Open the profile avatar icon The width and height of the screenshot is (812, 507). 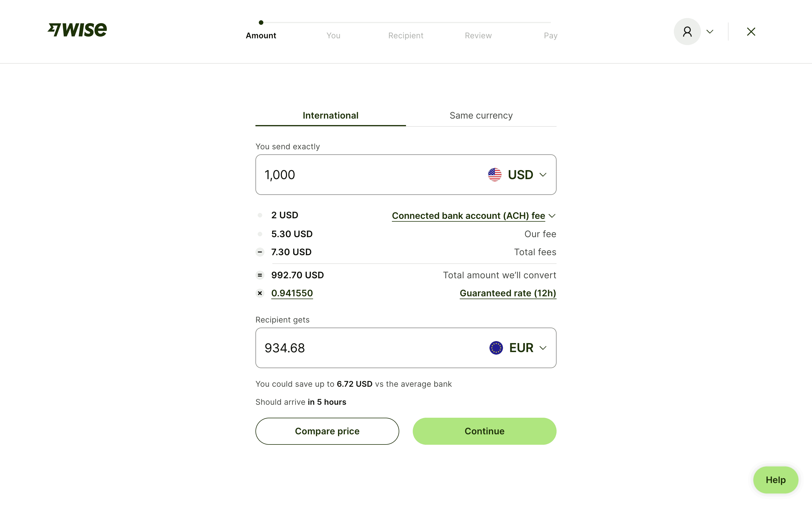coord(687,32)
